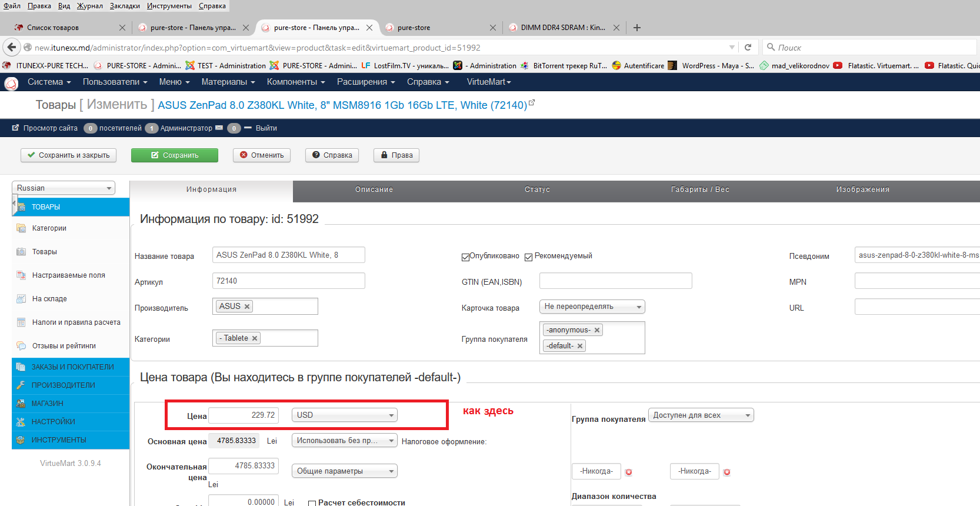The width and height of the screenshot is (980, 506).
Task: Toggle the Рекомендуемый checkbox
Action: click(528, 257)
